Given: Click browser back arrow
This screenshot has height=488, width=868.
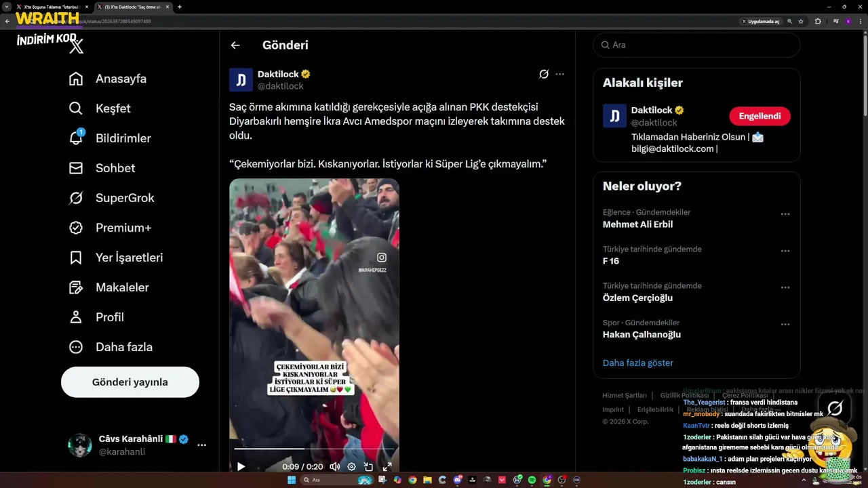Looking at the screenshot, I should [x=7, y=22].
